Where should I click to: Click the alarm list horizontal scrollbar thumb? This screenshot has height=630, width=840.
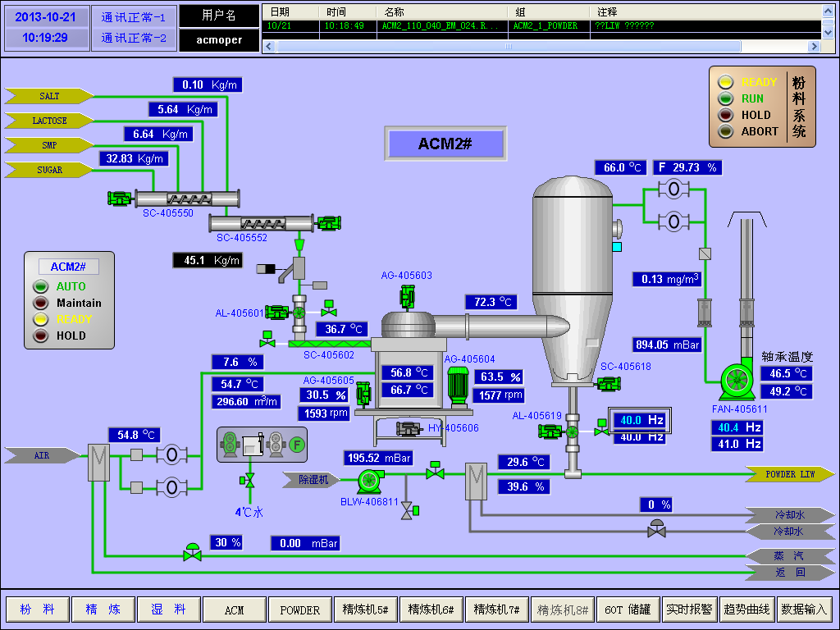[509, 47]
